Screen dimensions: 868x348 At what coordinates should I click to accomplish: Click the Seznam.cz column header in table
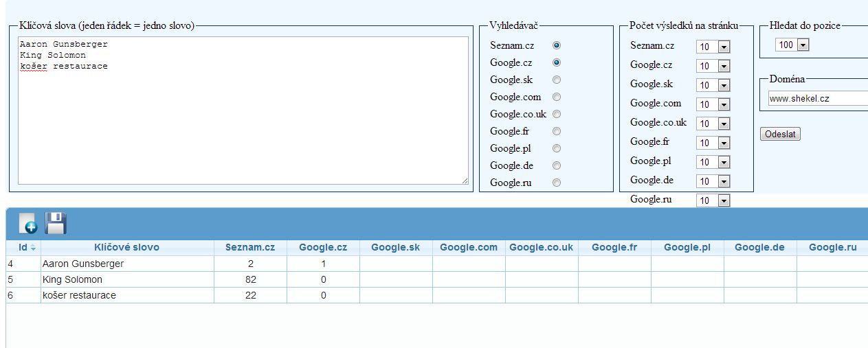click(x=250, y=247)
